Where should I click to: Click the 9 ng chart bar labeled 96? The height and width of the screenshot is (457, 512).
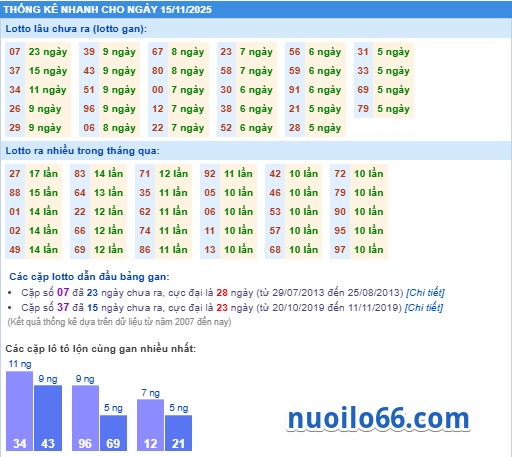(85, 418)
